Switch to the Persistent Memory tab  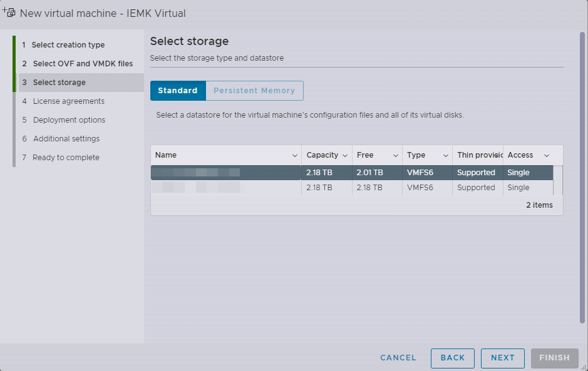point(254,90)
